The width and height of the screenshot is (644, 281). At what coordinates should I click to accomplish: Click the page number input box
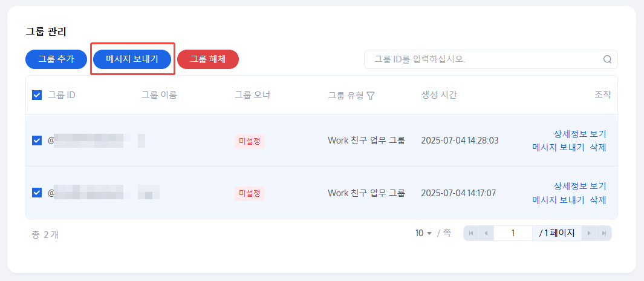tap(513, 233)
